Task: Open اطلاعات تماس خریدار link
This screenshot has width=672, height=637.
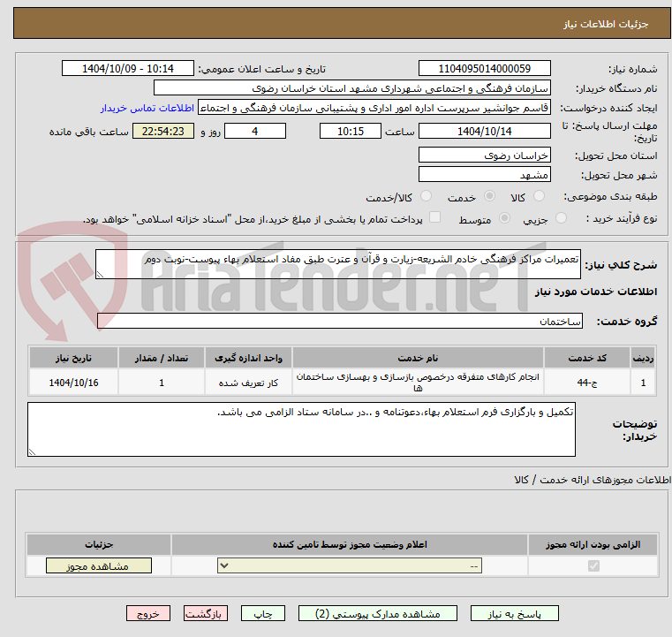Action: [x=147, y=108]
